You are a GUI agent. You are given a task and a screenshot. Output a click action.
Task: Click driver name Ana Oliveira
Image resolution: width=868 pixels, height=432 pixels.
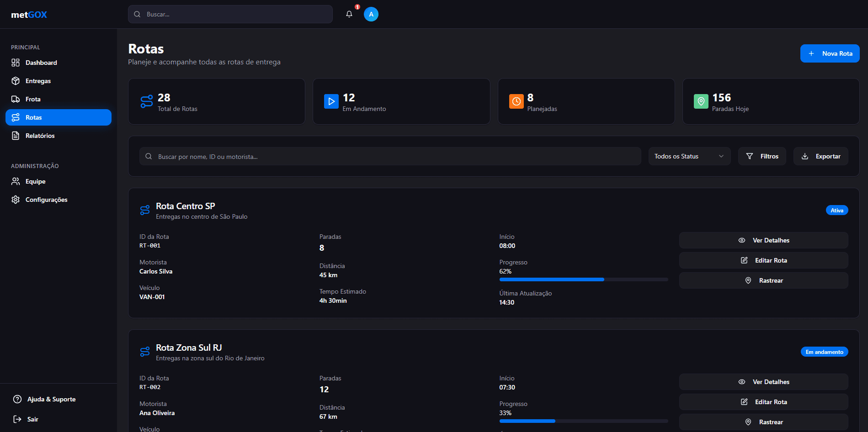coord(157,413)
